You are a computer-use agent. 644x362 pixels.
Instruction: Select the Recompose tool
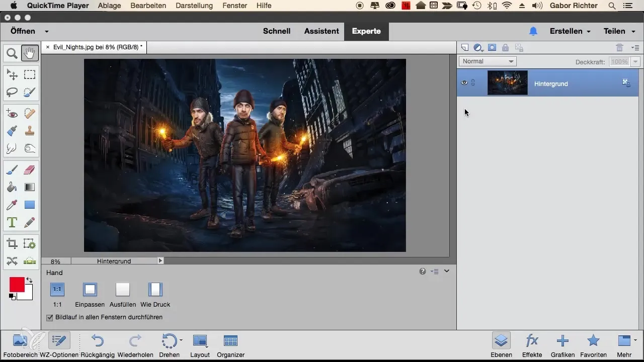tap(30, 244)
